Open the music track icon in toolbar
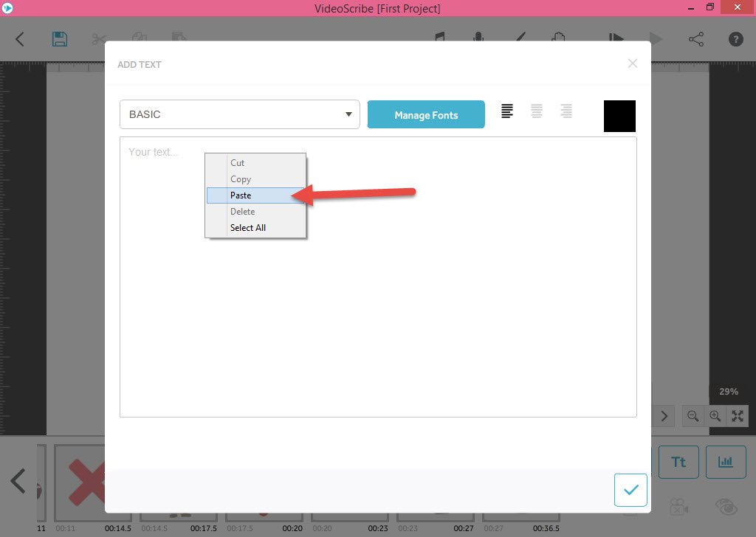 440,37
